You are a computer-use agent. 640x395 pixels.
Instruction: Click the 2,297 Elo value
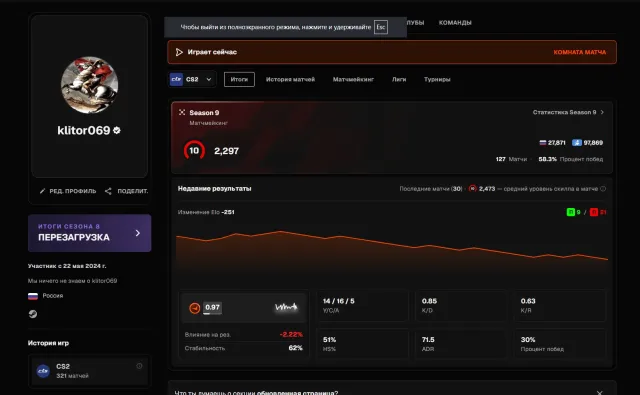[x=227, y=151]
